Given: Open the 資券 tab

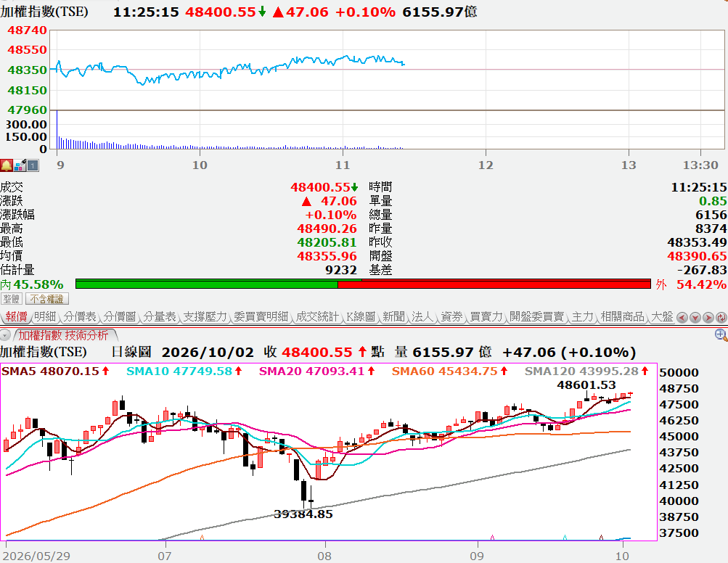Looking at the screenshot, I should click(451, 316).
